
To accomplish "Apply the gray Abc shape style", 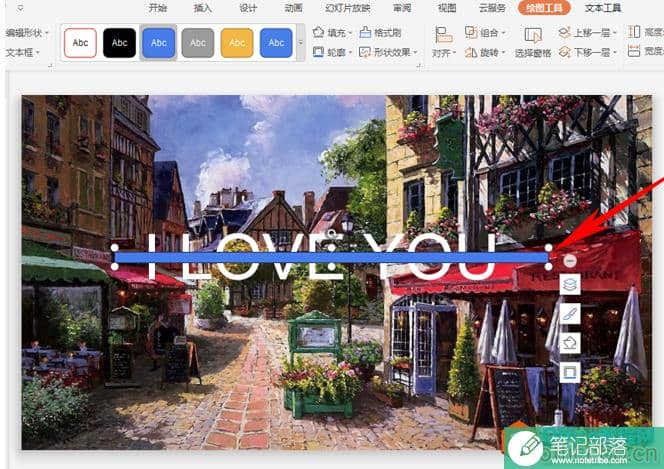I will pyautogui.click(x=198, y=43).
